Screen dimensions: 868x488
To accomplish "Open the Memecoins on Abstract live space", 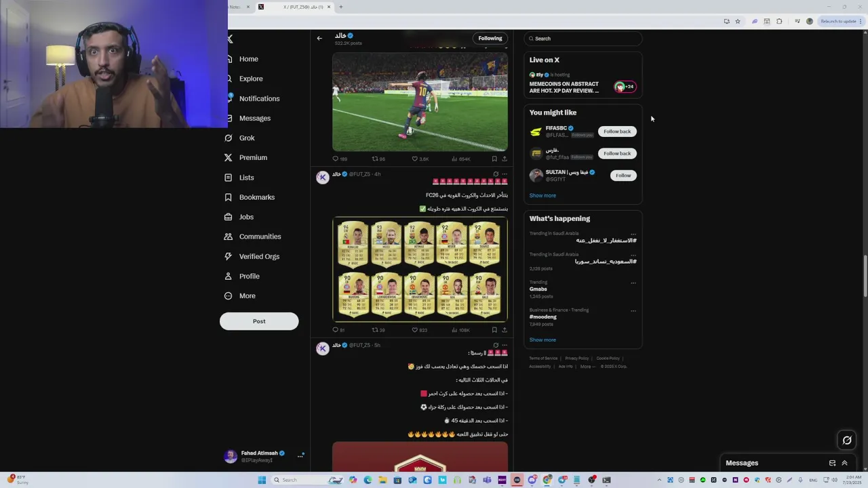I will (583, 83).
